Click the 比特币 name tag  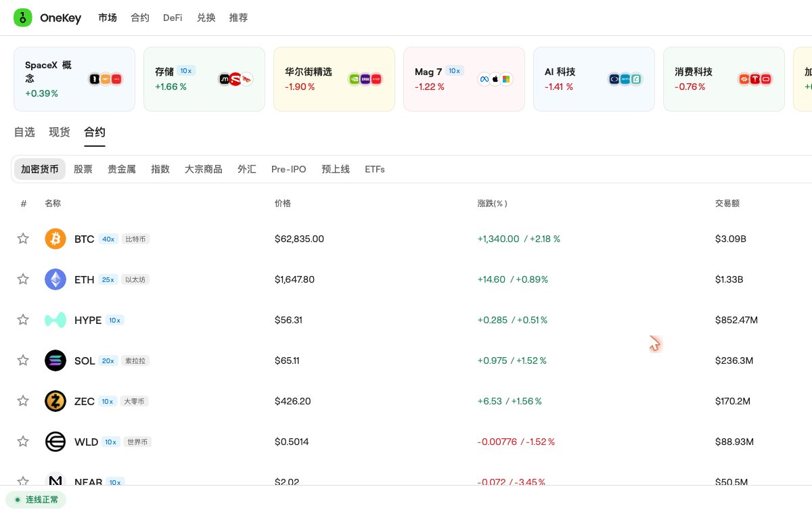coord(136,239)
